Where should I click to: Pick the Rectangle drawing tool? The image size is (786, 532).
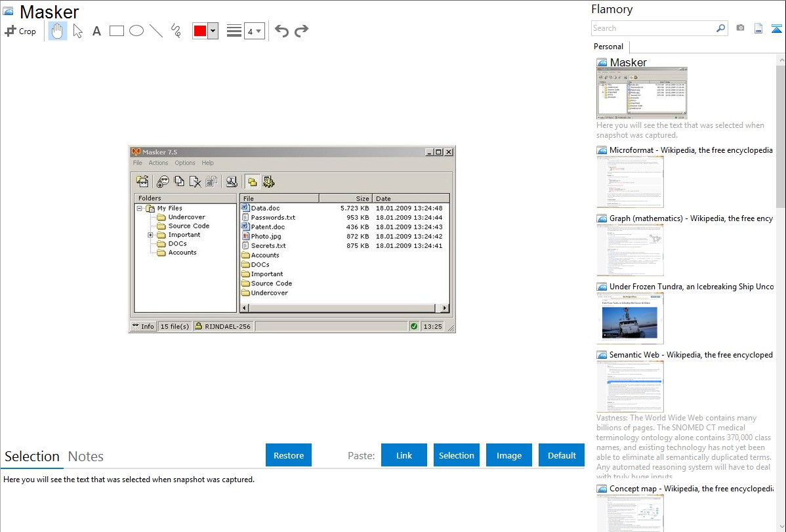click(x=116, y=31)
